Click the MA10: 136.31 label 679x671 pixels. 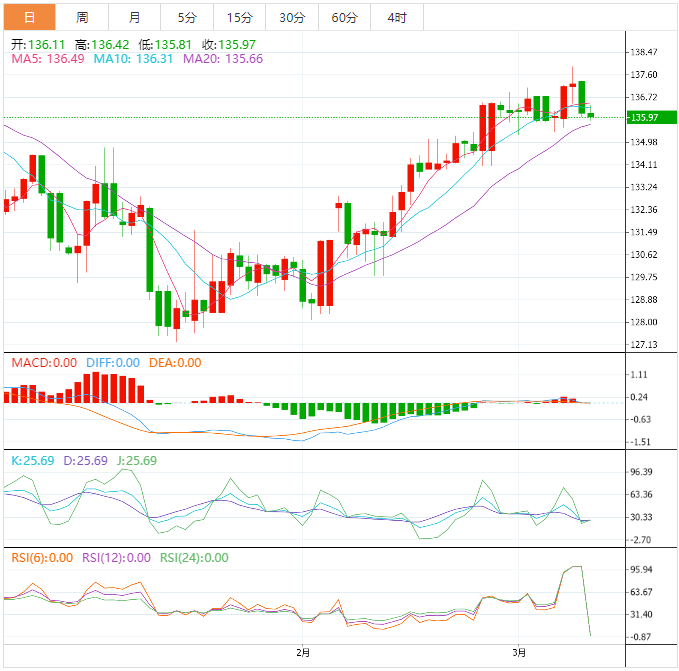tap(133, 59)
